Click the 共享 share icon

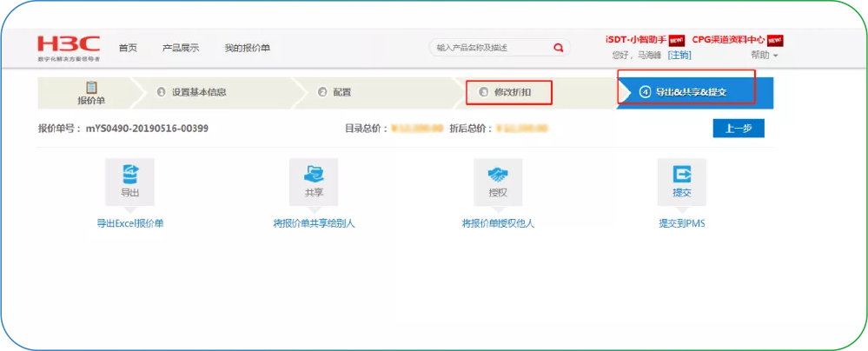pyautogui.click(x=314, y=175)
